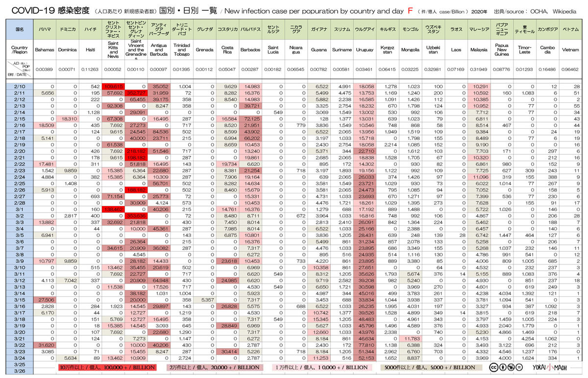Select the 'Saint Vincent and the Grenadines' header

pyautogui.click(x=135, y=50)
